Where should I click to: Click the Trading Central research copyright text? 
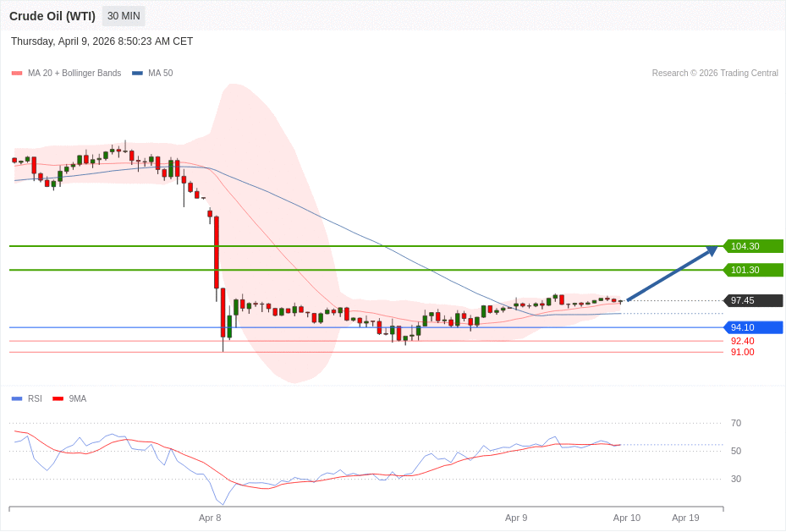point(715,74)
